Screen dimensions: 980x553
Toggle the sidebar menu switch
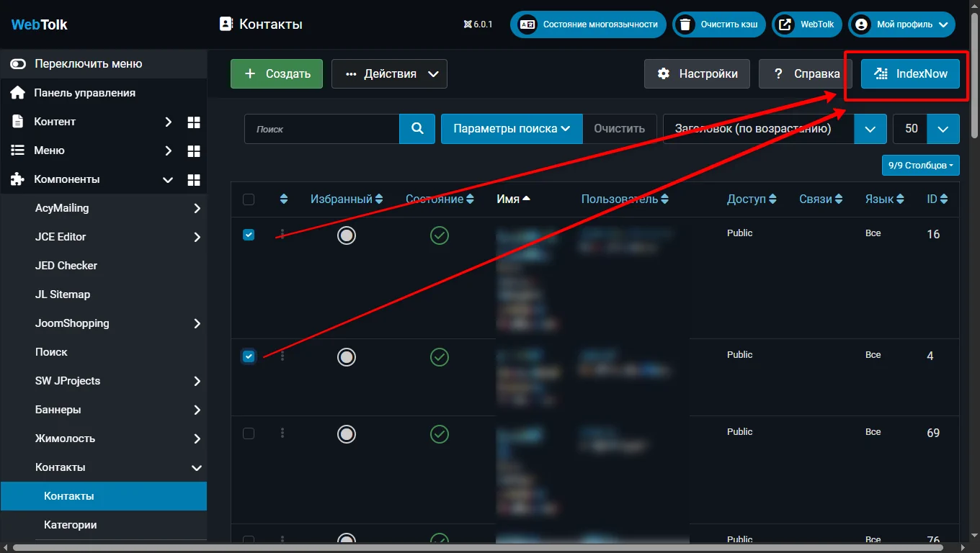click(x=18, y=64)
